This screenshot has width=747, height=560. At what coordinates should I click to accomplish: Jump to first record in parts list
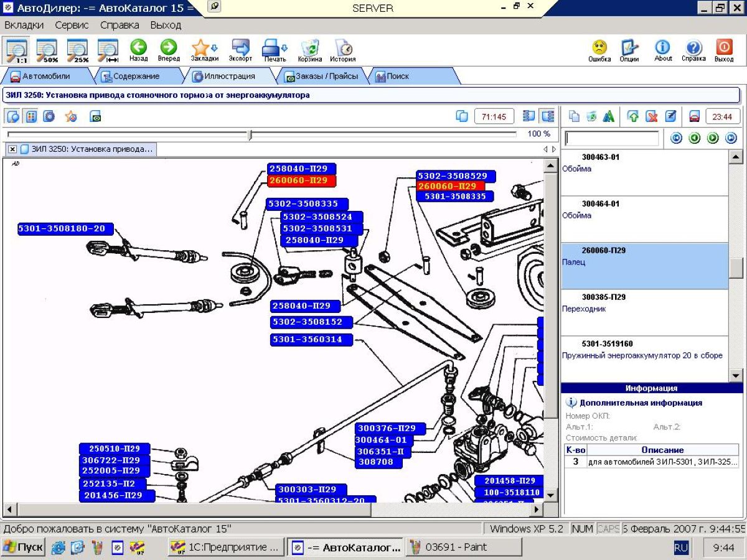click(x=676, y=138)
